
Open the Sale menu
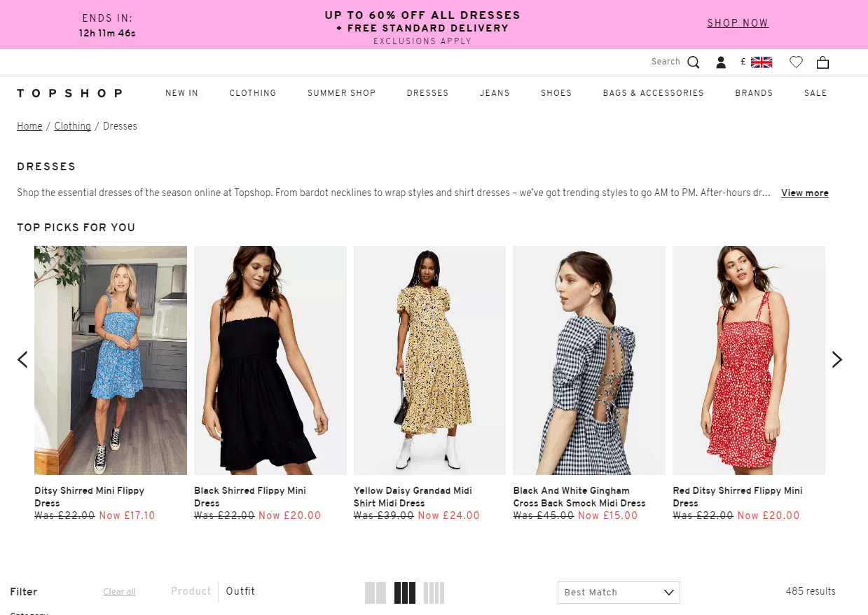[815, 93]
